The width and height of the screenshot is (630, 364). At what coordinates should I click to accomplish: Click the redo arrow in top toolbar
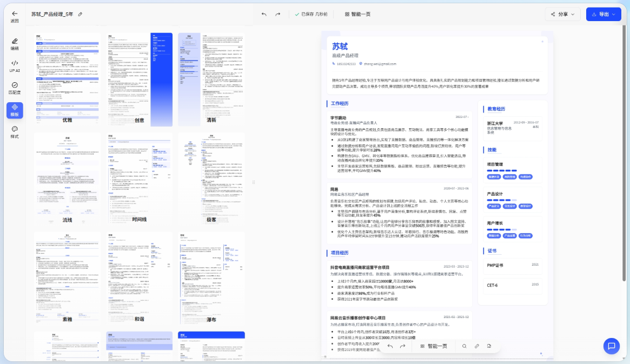point(278,14)
